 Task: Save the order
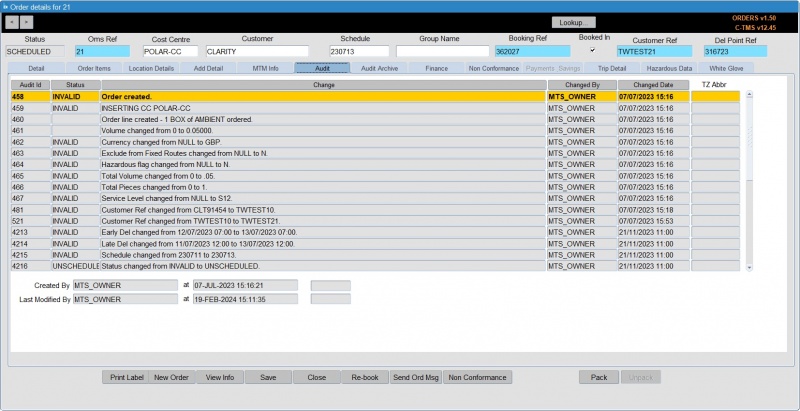click(x=268, y=377)
